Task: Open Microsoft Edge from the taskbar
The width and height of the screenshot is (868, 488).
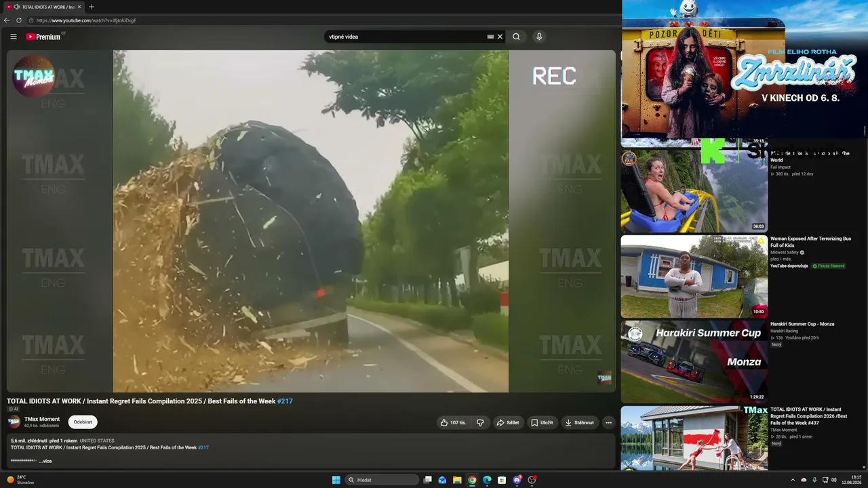Action: click(x=487, y=480)
